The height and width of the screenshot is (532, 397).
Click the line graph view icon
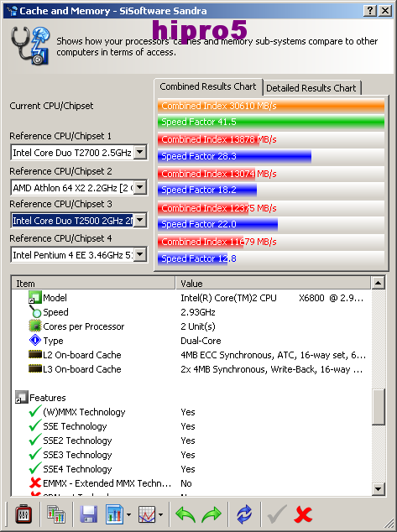click(x=147, y=514)
